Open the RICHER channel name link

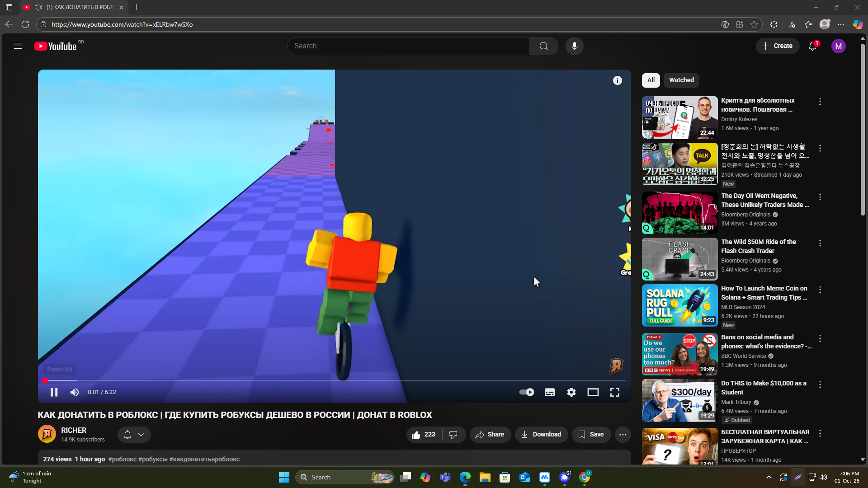[74, 431]
